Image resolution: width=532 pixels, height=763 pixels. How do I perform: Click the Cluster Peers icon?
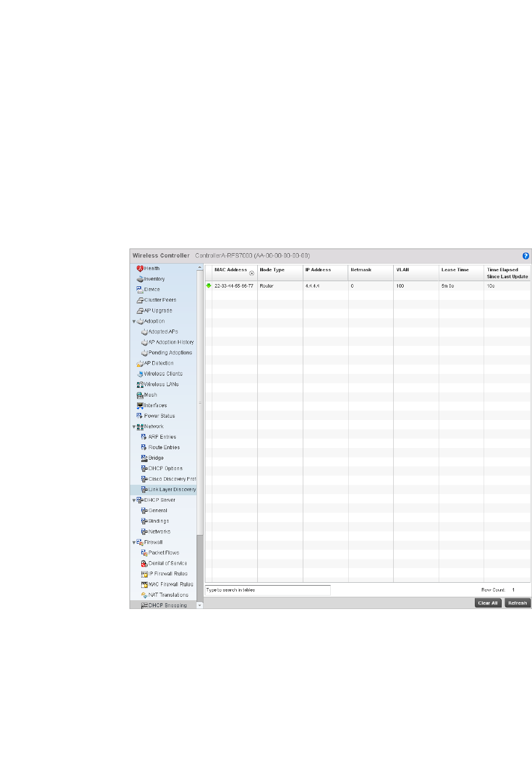pos(140,300)
